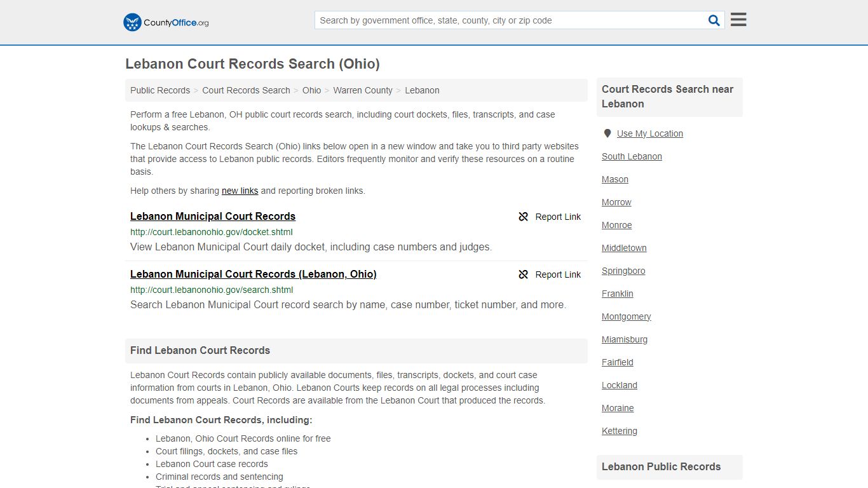Go to Court Records Search breadcrumb
Image resolution: width=868 pixels, height=488 pixels.
click(246, 90)
